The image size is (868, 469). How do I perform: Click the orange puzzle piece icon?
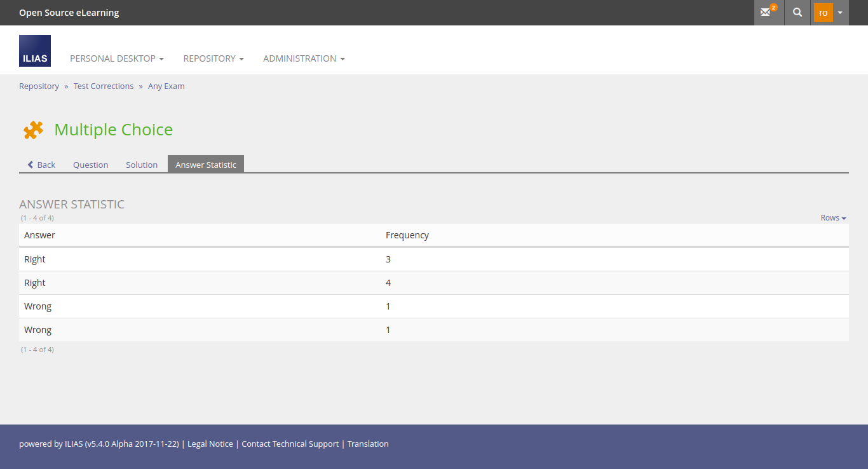[x=33, y=130]
